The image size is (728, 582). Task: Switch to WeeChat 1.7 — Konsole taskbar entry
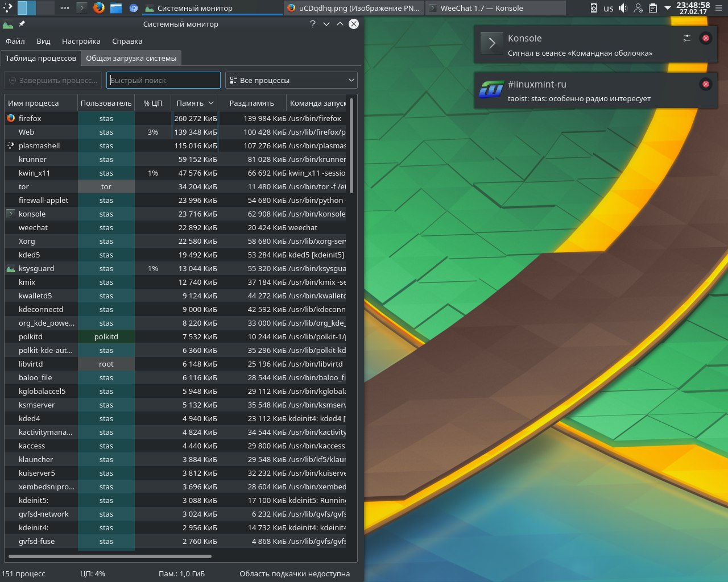tap(495, 8)
